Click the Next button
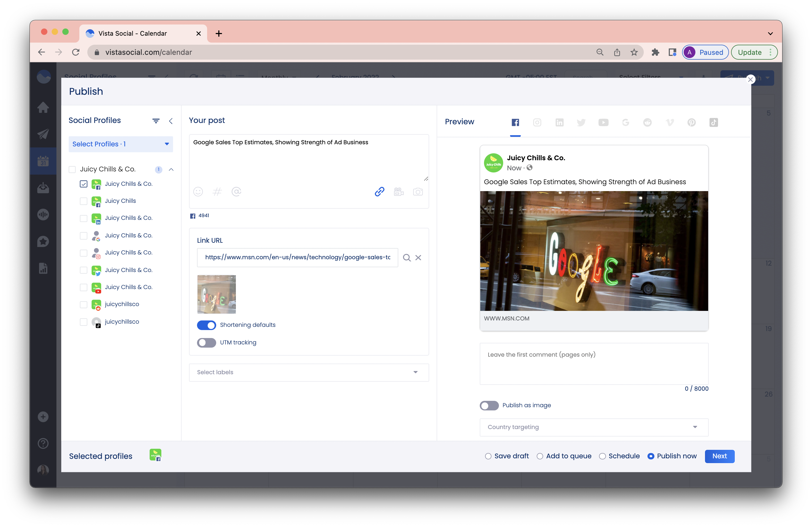Image resolution: width=812 pixels, height=527 pixels. click(x=720, y=456)
